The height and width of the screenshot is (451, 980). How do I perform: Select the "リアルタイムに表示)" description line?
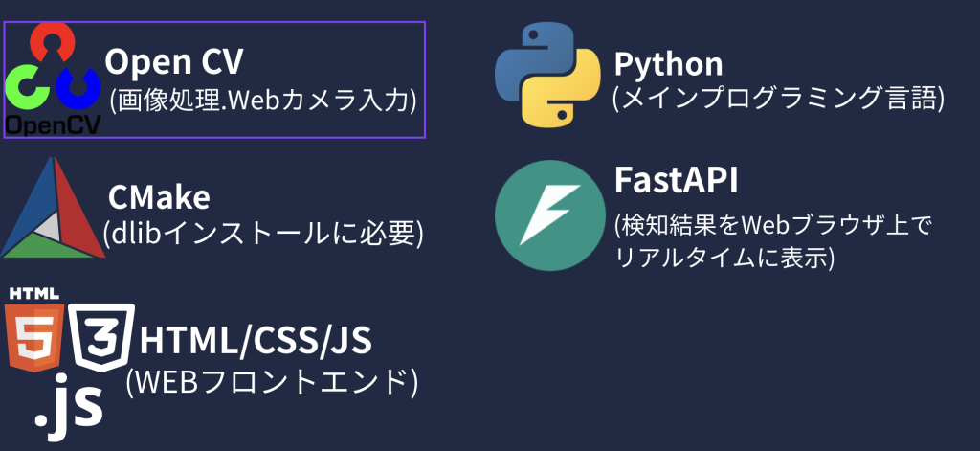(724, 259)
